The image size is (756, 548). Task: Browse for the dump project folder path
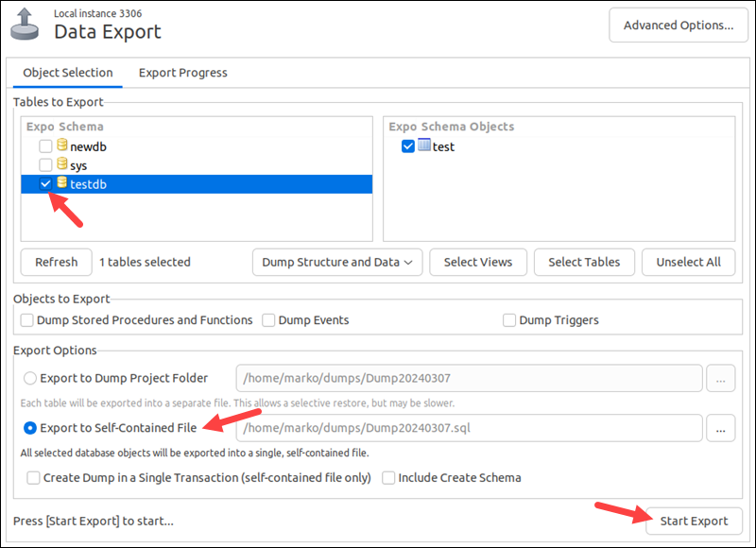click(x=721, y=379)
